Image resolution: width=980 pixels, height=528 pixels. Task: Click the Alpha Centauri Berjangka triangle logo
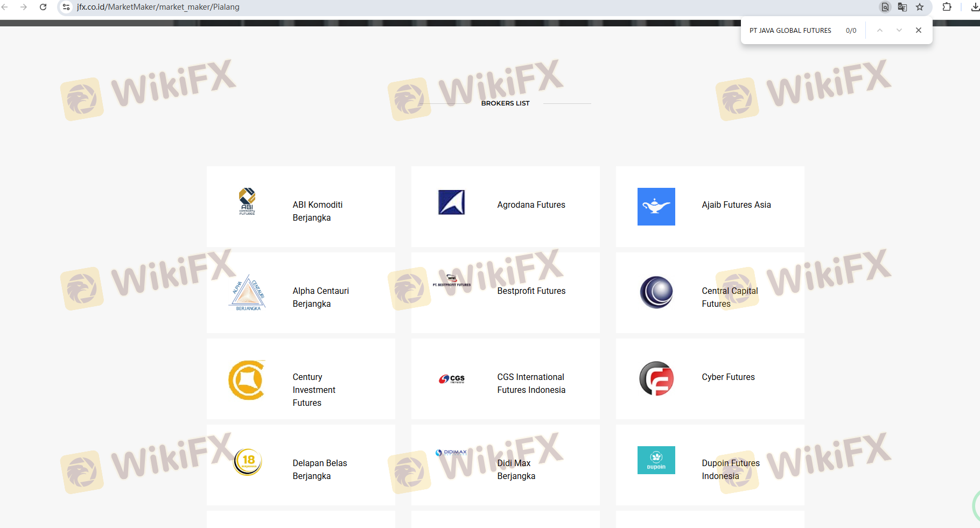pyautogui.click(x=248, y=293)
